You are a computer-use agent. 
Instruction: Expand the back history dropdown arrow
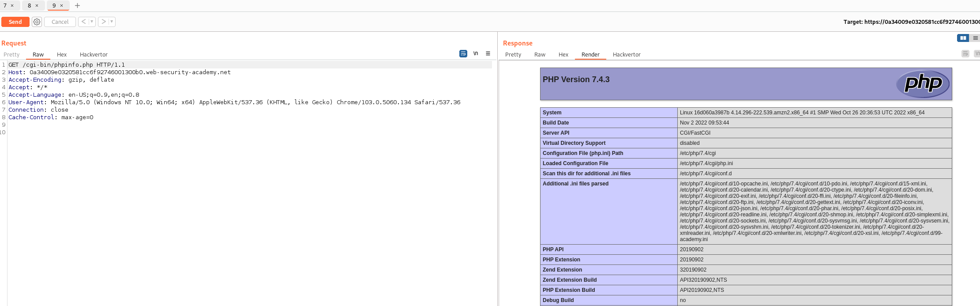tap(92, 22)
